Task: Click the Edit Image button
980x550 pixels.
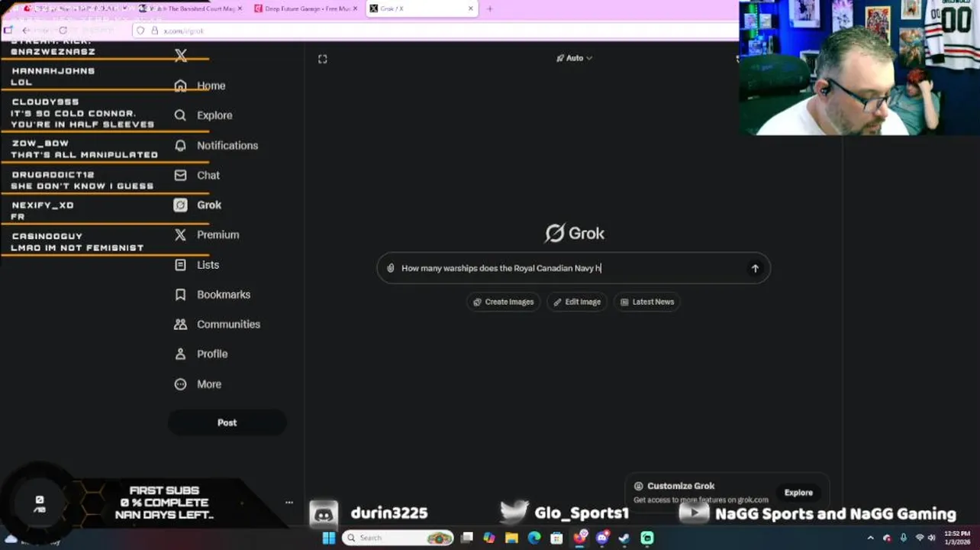Action: [577, 302]
